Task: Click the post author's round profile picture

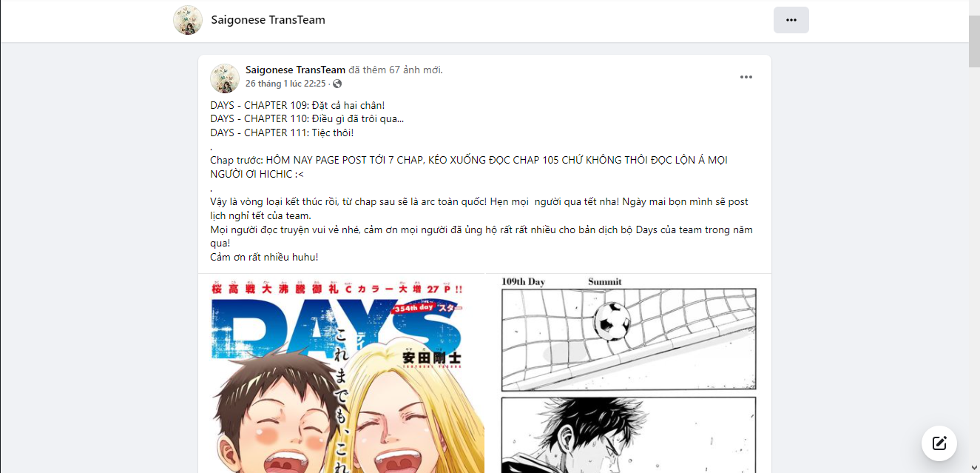Action: tap(225, 78)
